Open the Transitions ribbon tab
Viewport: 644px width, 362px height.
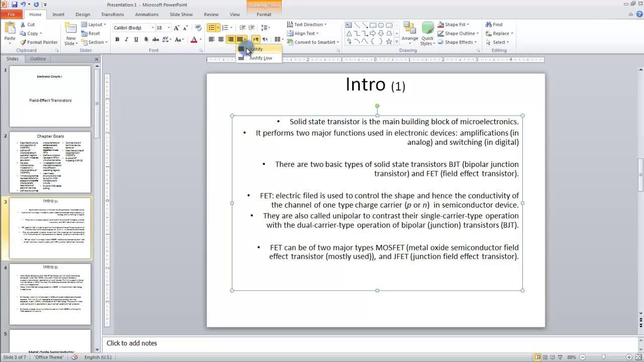tap(112, 15)
